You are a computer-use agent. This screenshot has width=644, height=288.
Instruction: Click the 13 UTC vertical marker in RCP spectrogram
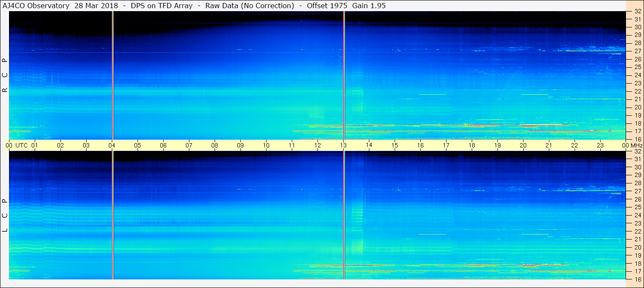pyautogui.click(x=344, y=75)
